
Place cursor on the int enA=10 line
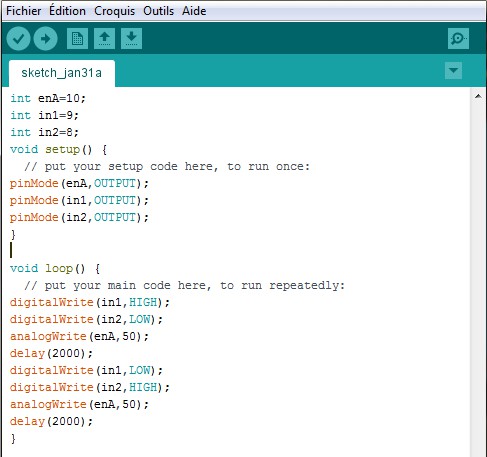coord(48,98)
